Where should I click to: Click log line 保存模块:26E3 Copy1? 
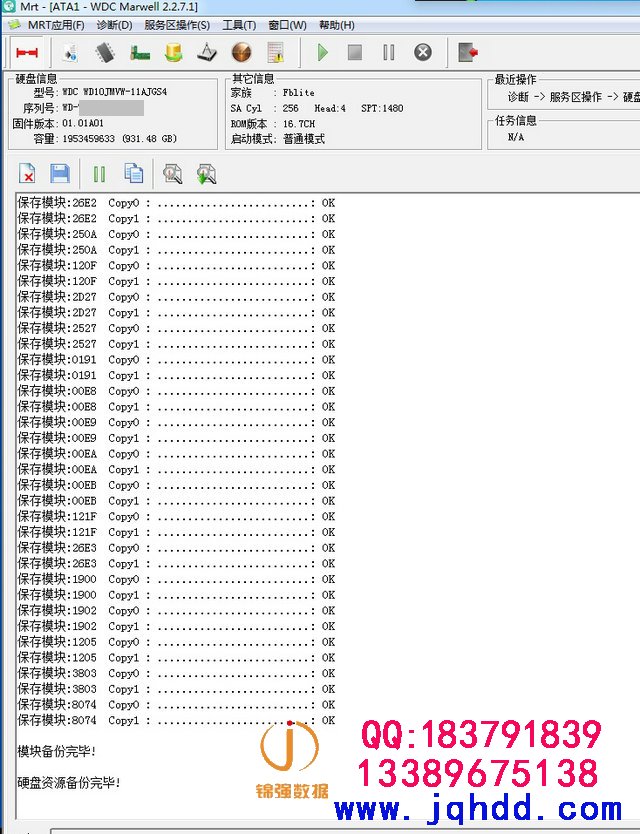pos(176,564)
